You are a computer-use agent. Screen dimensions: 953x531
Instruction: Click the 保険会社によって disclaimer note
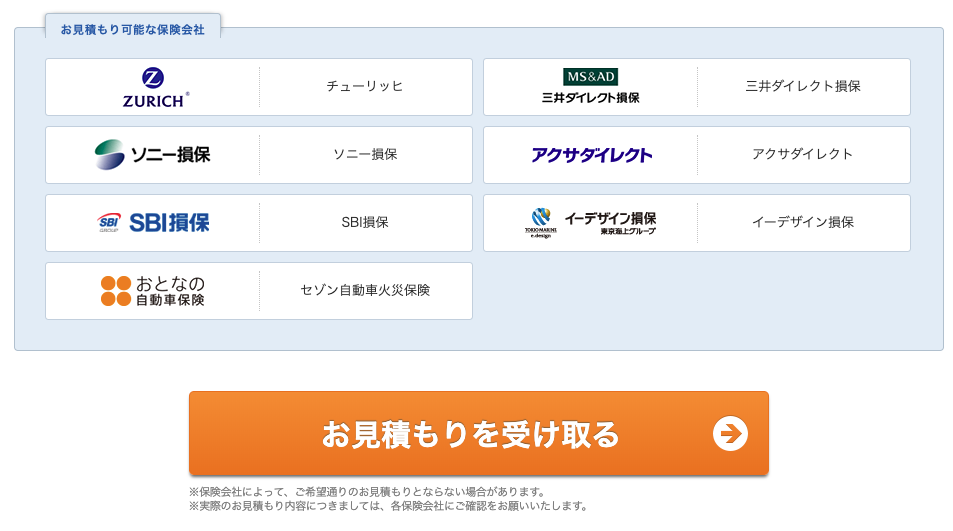coord(367,492)
